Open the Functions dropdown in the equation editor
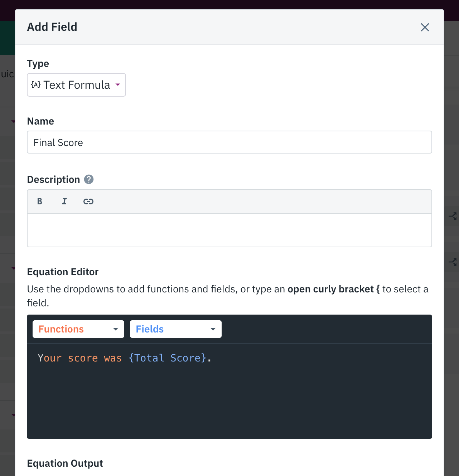 coord(78,329)
